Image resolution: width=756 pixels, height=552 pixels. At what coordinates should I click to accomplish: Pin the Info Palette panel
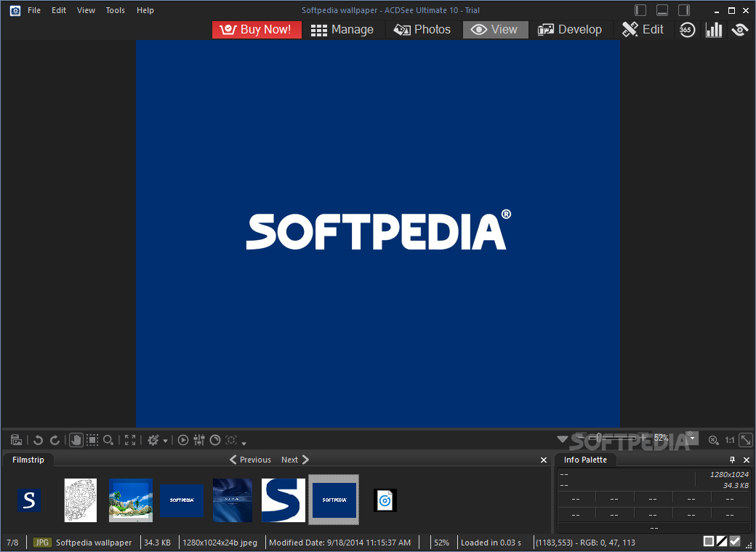[733, 460]
